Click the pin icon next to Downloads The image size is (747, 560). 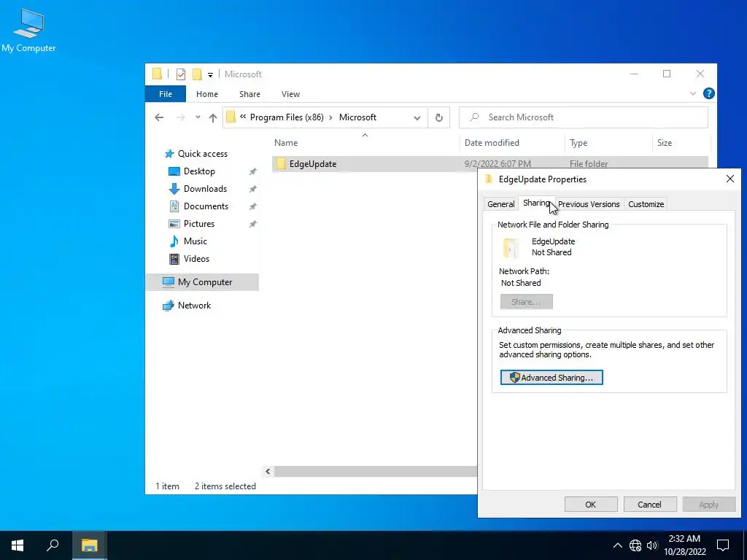pyautogui.click(x=253, y=189)
